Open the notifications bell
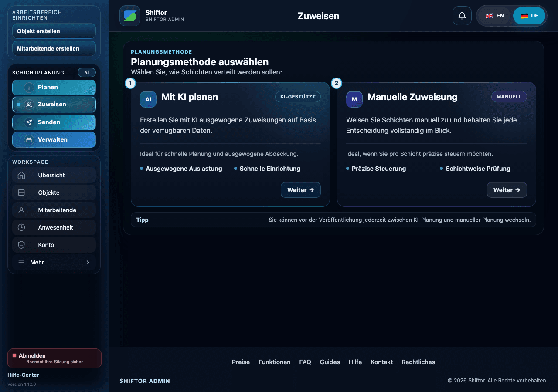Screen dimensions: 558x392 tap(462, 16)
